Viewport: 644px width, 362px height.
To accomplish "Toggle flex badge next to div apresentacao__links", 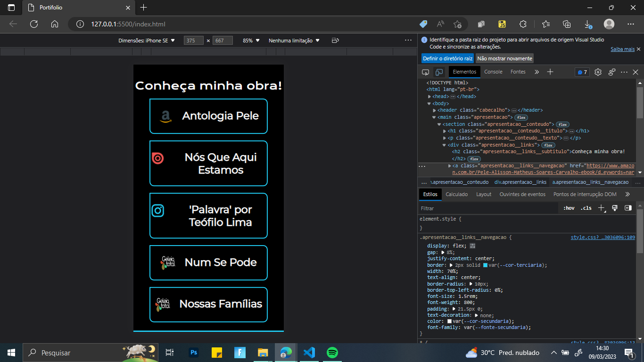I will point(548,145).
